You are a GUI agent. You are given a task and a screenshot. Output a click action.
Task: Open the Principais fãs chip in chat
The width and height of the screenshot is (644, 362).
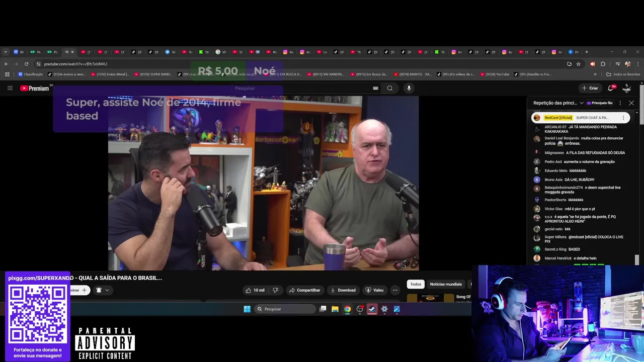click(x=599, y=103)
